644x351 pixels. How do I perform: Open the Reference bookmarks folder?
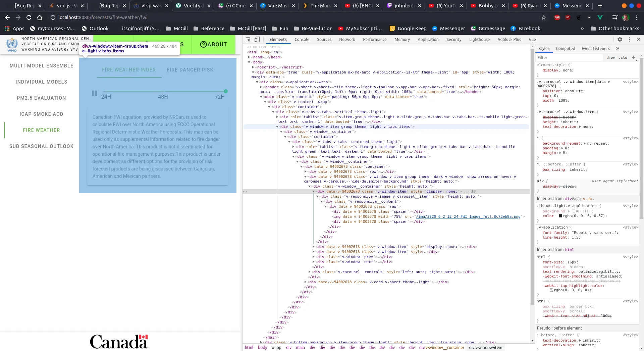(x=209, y=29)
